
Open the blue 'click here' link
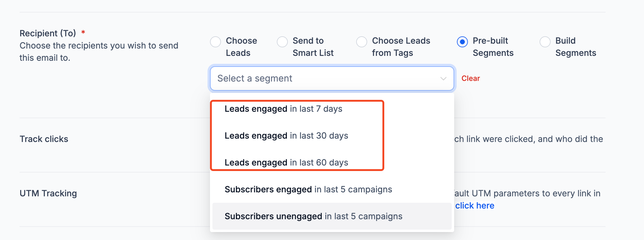pos(475,206)
